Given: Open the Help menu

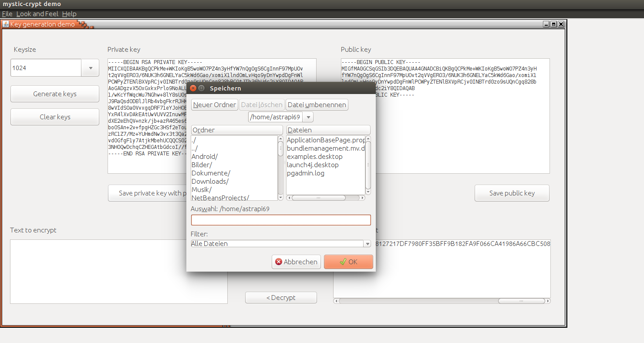Looking at the screenshot, I should tap(69, 13).
